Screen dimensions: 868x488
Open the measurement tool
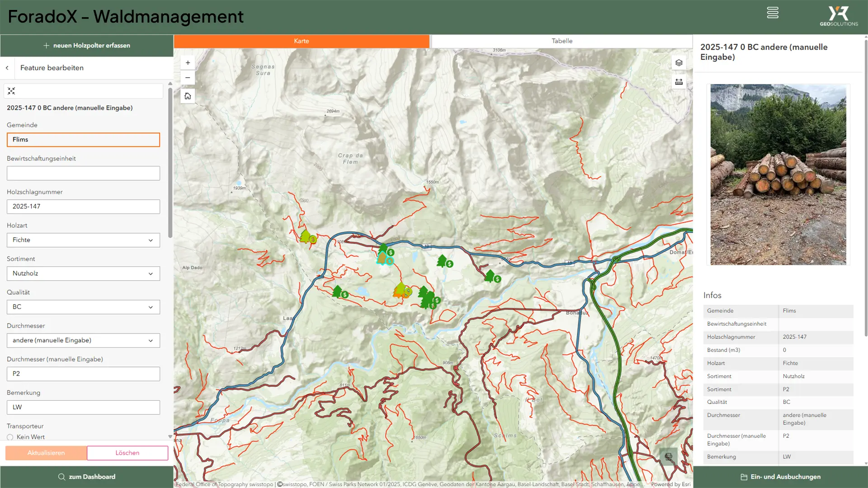click(679, 82)
